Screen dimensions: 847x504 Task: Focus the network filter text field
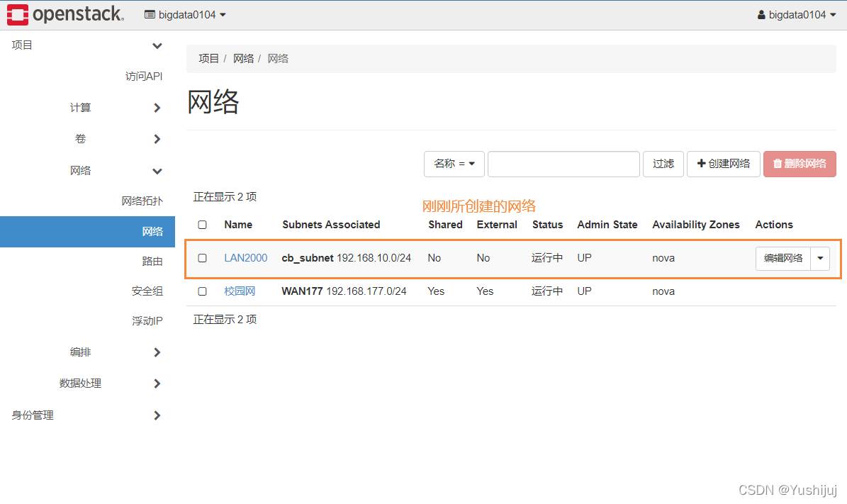tap(563, 164)
